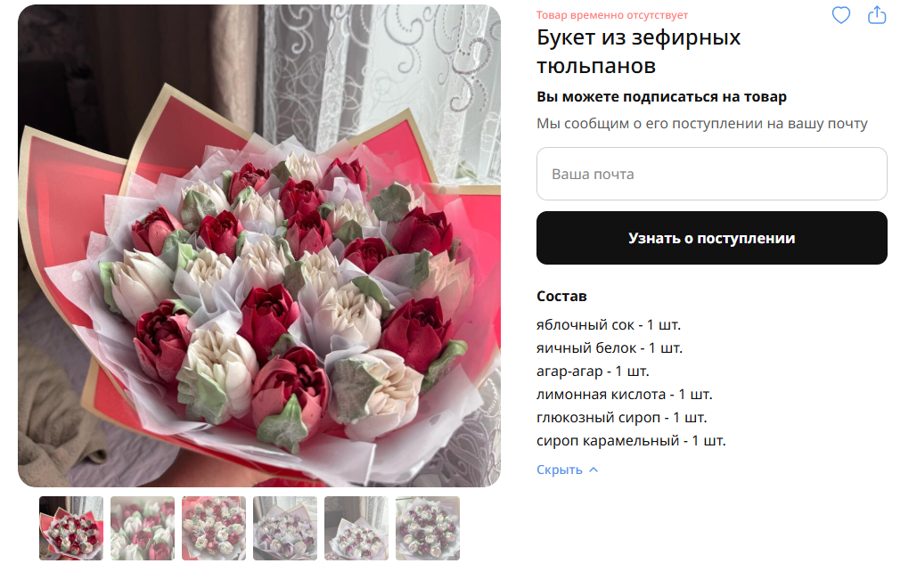This screenshot has height=588, width=917.
Task: Click ingredient сироп карамельный line
Action: 631,441
